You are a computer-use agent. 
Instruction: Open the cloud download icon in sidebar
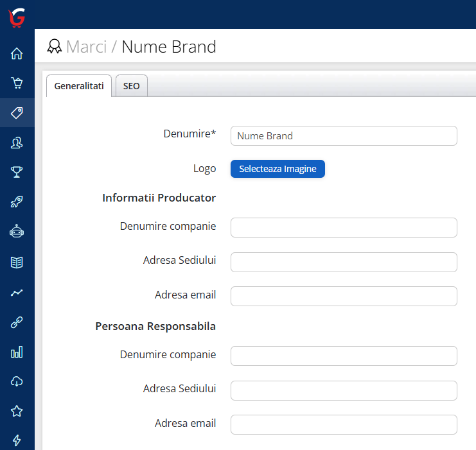coord(17,381)
